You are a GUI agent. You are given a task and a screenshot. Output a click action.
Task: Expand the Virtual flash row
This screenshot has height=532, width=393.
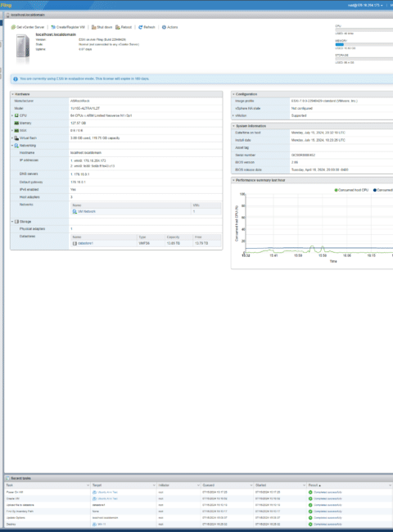(x=12, y=138)
